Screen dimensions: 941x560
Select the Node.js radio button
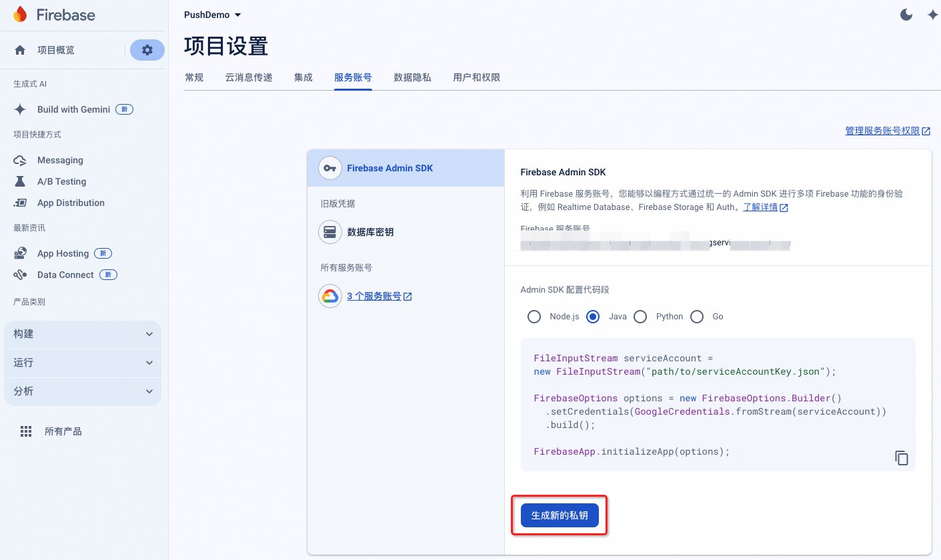534,317
